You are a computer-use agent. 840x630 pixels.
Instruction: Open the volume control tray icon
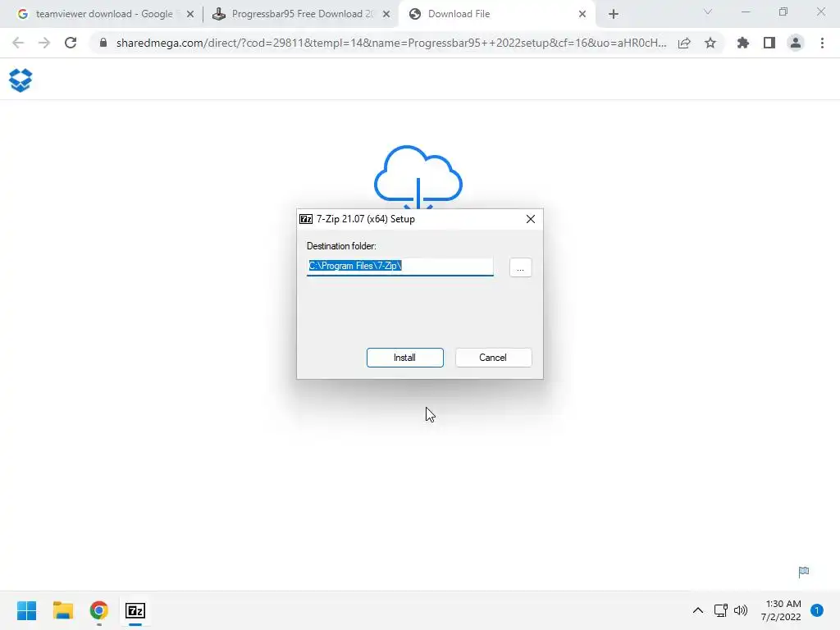point(741,610)
